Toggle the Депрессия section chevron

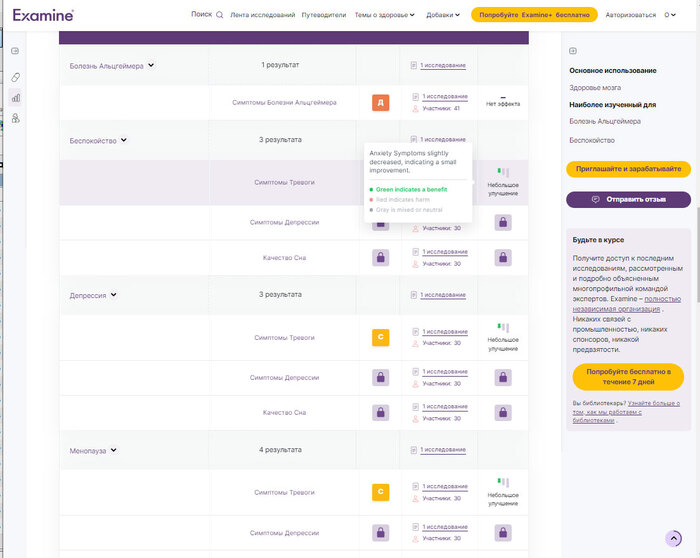(x=114, y=295)
